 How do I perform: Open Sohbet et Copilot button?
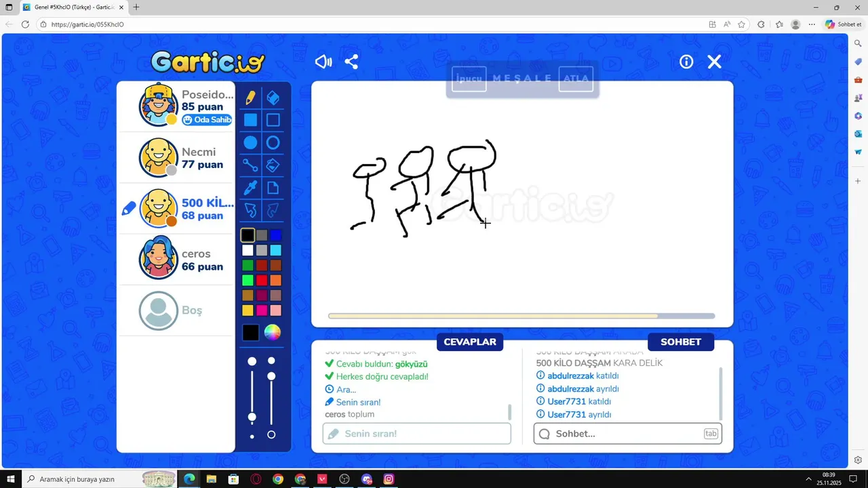[x=843, y=24]
